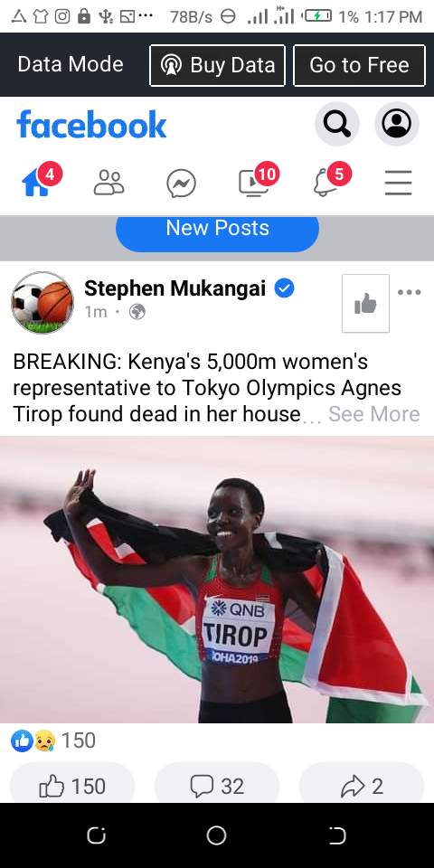Switch using Go to Free button
This screenshot has height=868, width=434.
pos(359,65)
